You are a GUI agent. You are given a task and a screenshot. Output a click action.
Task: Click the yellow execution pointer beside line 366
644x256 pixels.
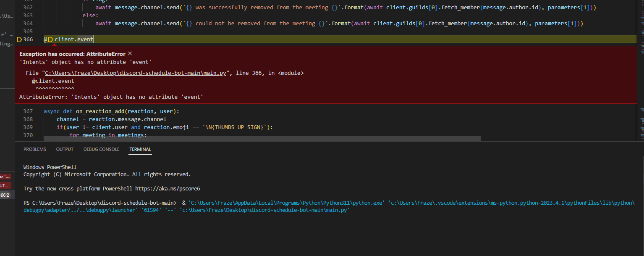(19, 39)
